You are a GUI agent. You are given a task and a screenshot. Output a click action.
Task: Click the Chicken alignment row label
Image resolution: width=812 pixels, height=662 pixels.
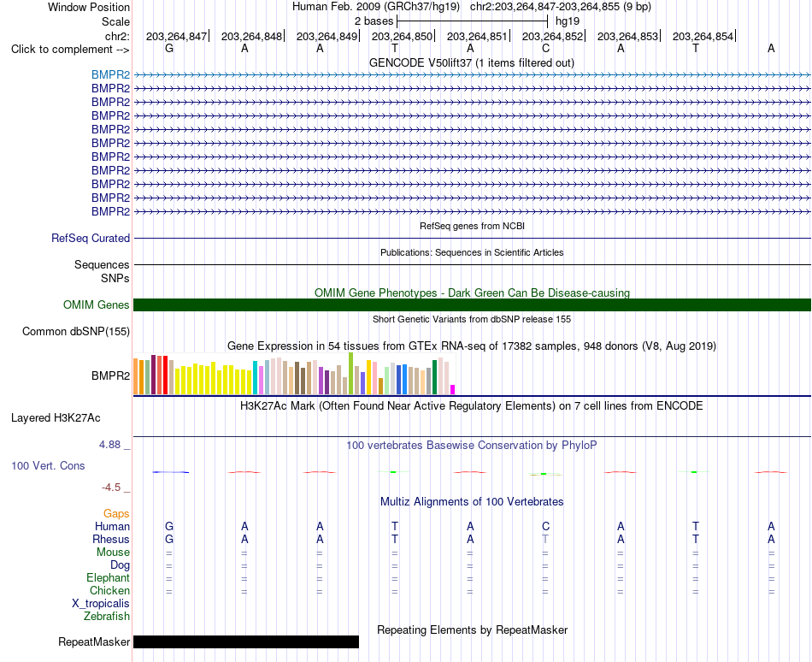(109, 591)
